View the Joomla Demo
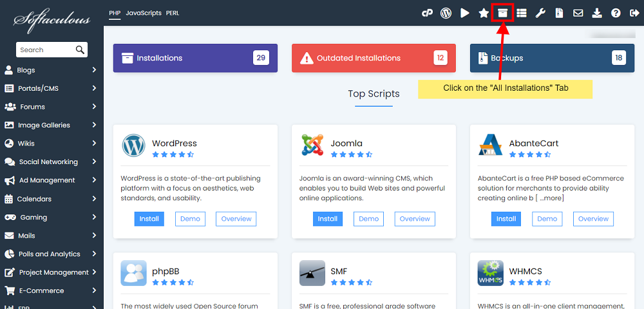644x309 pixels. pyautogui.click(x=369, y=219)
